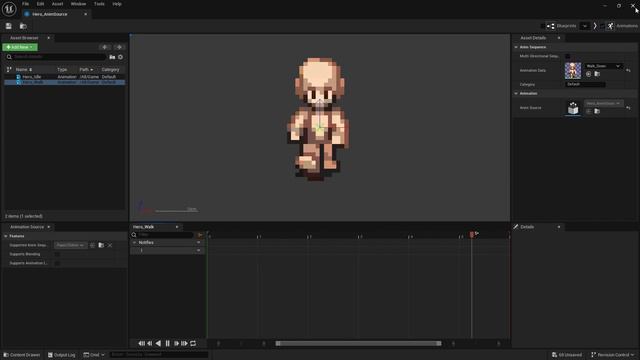The width and height of the screenshot is (640, 360).
Task: Open the Notifies track options dropdown
Action: (x=199, y=242)
